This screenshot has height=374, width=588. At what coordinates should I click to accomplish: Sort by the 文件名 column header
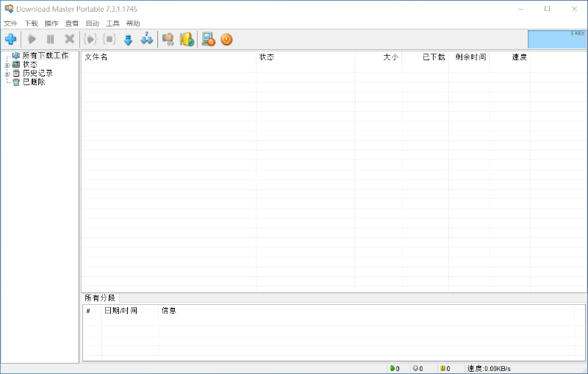tap(169, 57)
